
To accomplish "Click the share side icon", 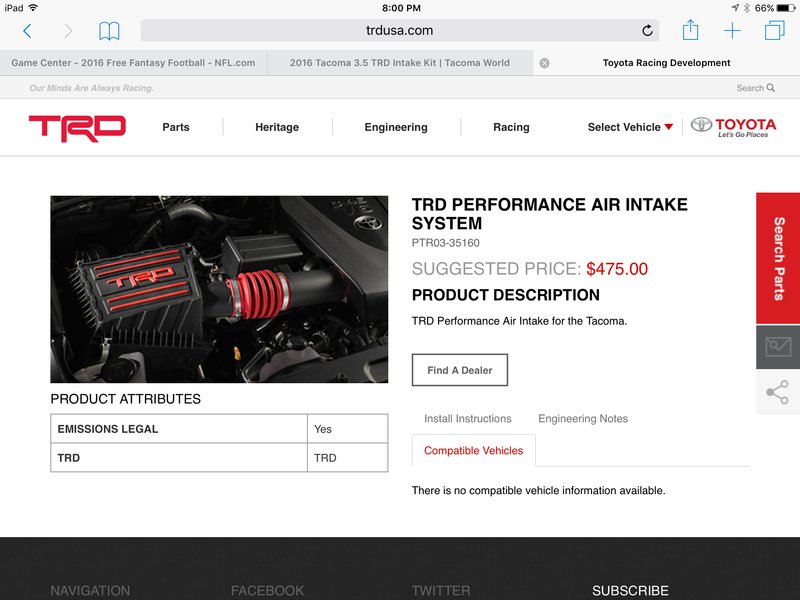I will (778, 392).
